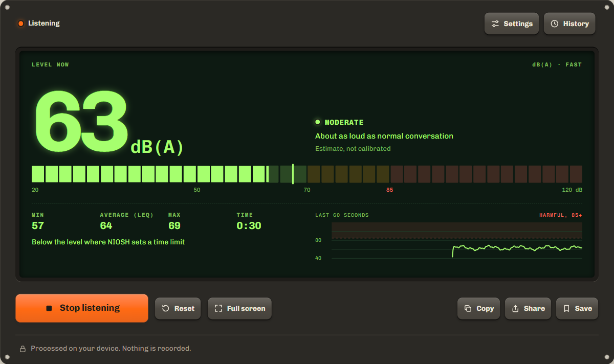
Task: Click the sliders icon in Settings button
Action: [495, 24]
